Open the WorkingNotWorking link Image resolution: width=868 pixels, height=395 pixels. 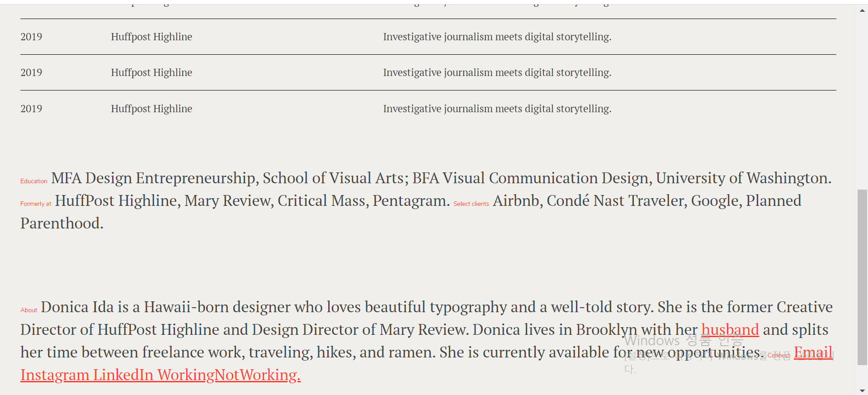[x=229, y=375]
